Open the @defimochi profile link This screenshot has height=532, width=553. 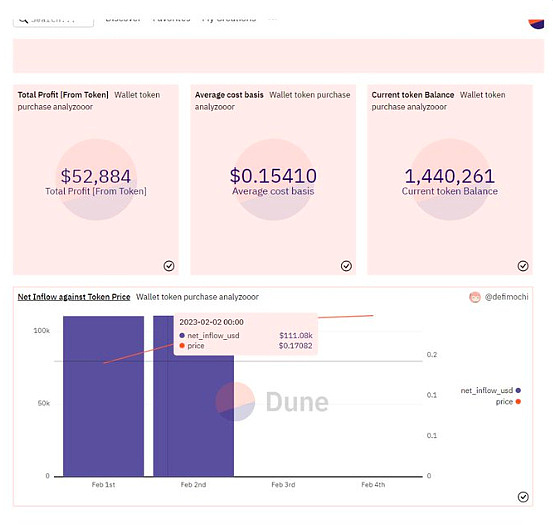point(506,297)
